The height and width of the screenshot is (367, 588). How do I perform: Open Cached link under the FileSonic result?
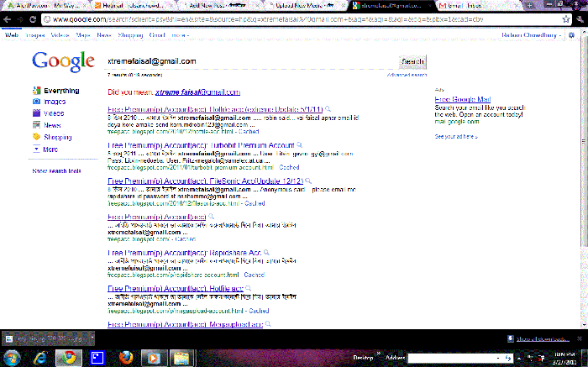click(x=255, y=203)
